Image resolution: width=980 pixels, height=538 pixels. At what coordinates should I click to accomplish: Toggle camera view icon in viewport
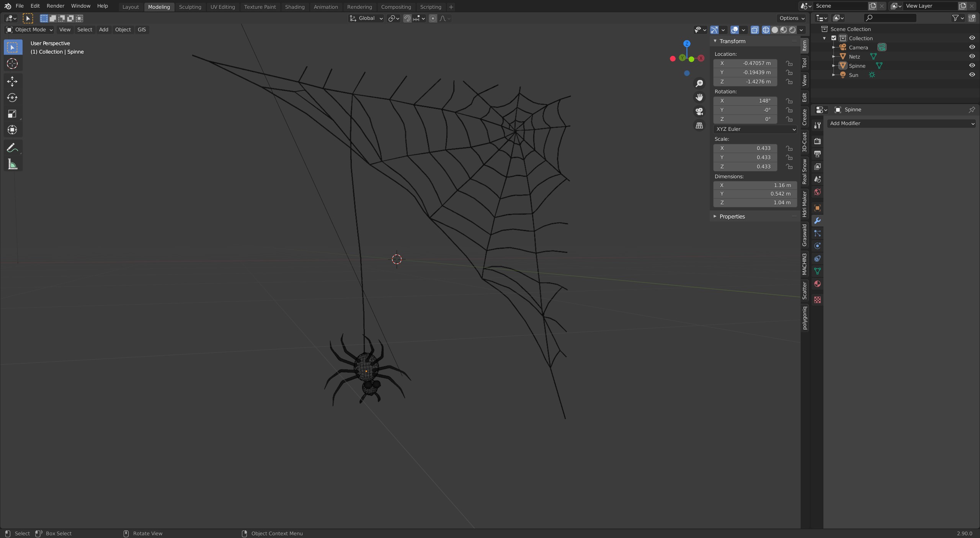[x=699, y=111]
